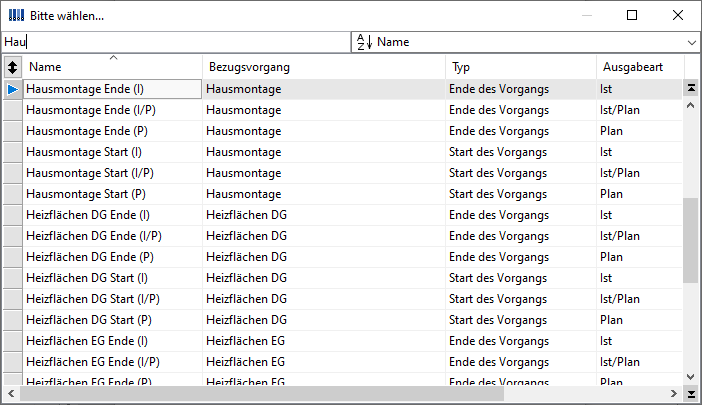The height and width of the screenshot is (405, 702).
Task: Click row selector beside Heizflächen DG Start (I)
Action: (13, 278)
